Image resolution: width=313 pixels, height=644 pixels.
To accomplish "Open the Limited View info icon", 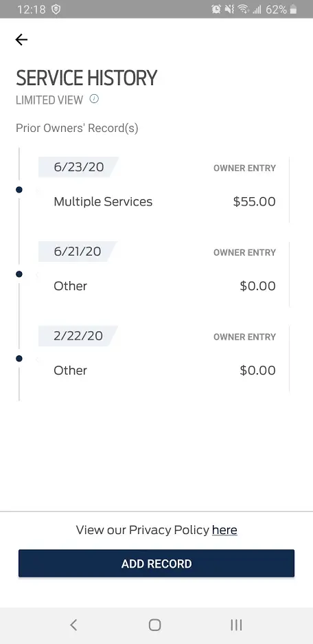I will pyautogui.click(x=94, y=98).
